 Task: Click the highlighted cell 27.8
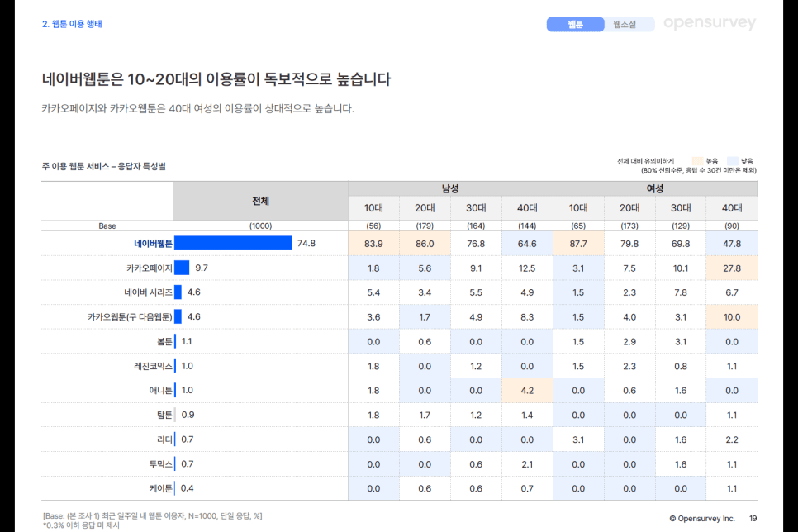[x=732, y=268]
